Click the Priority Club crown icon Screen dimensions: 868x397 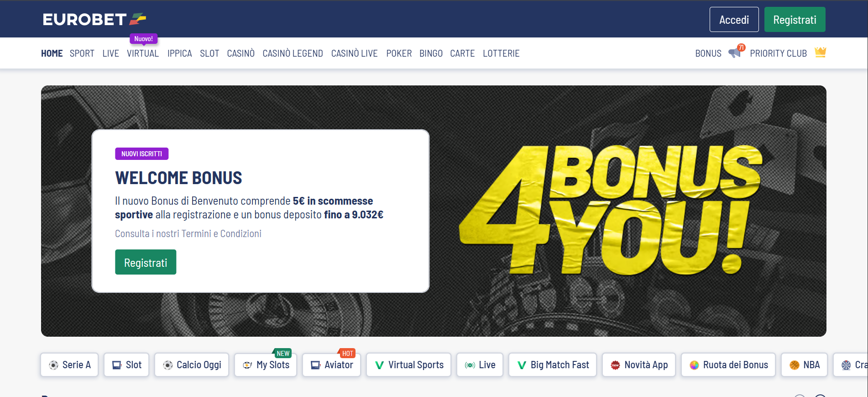click(x=820, y=52)
